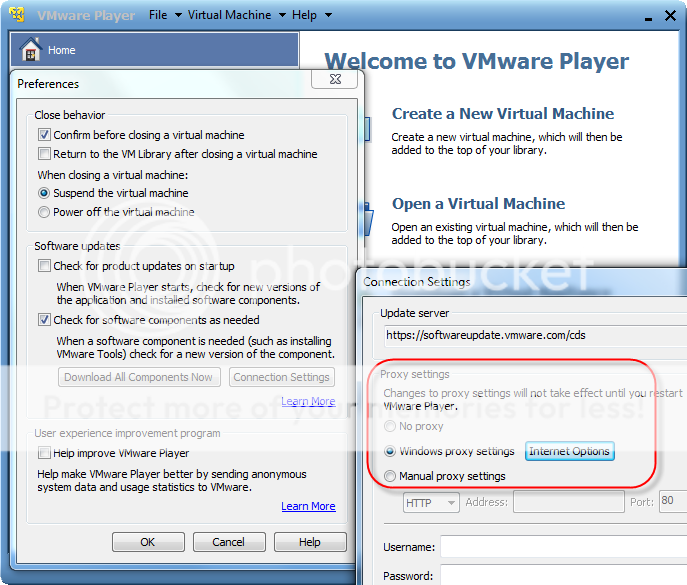Toggle Check for software components as needed

[44, 319]
